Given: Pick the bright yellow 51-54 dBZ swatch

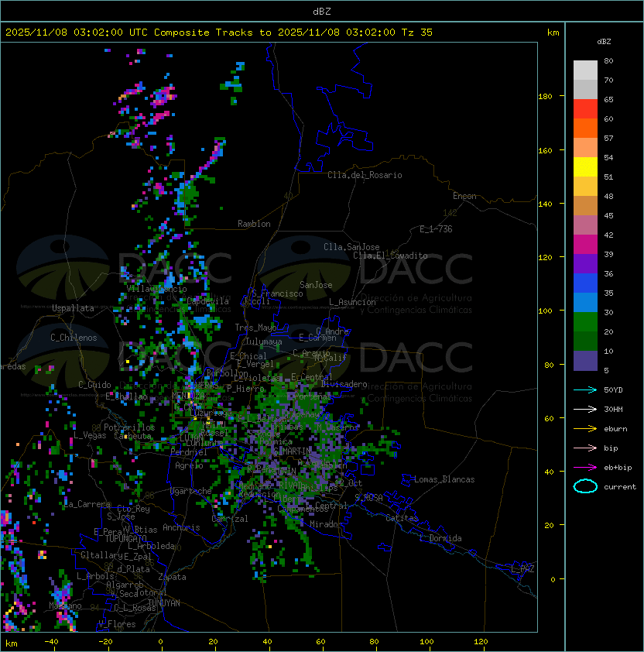Looking at the screenshot, I should click(x=585, y=166).
